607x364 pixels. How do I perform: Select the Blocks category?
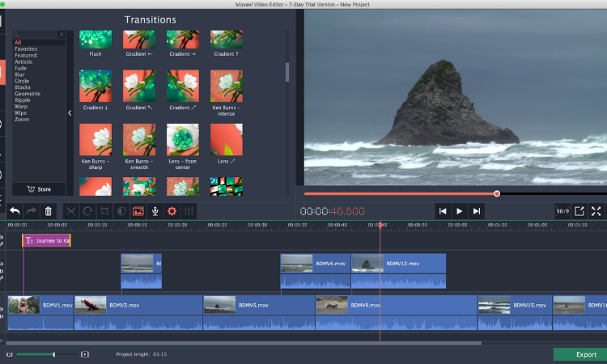click(x=23, y=87)
